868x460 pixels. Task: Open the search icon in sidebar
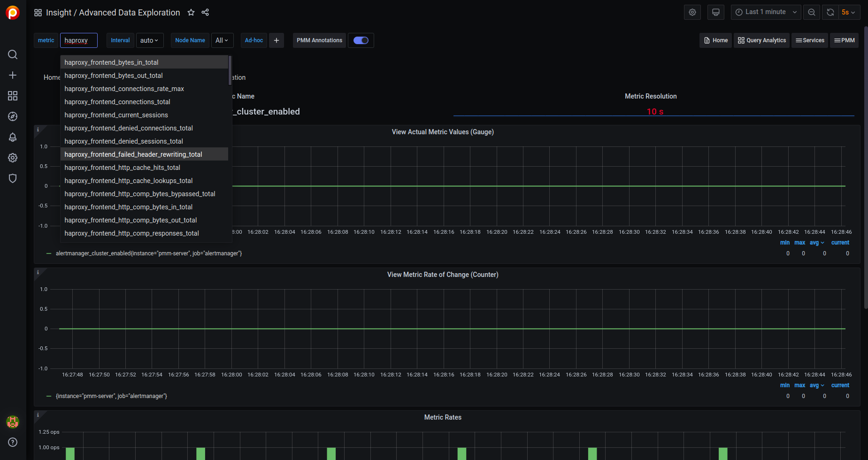pyautogui.click(x=13, y=54)
